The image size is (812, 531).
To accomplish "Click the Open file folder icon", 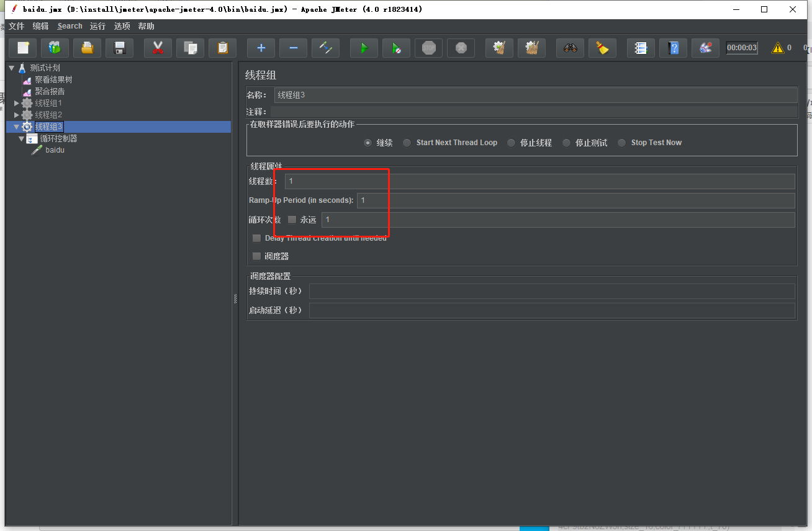I will coord(88,48).
